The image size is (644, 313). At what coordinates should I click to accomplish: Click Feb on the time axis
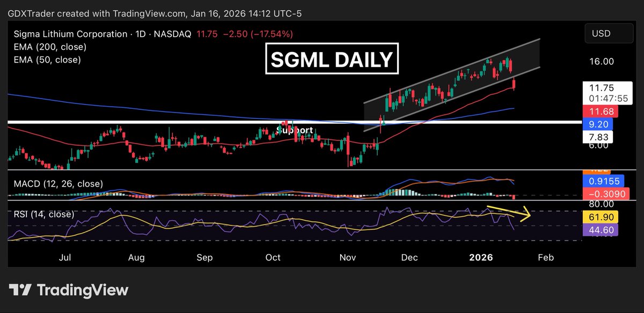[545, 257]
